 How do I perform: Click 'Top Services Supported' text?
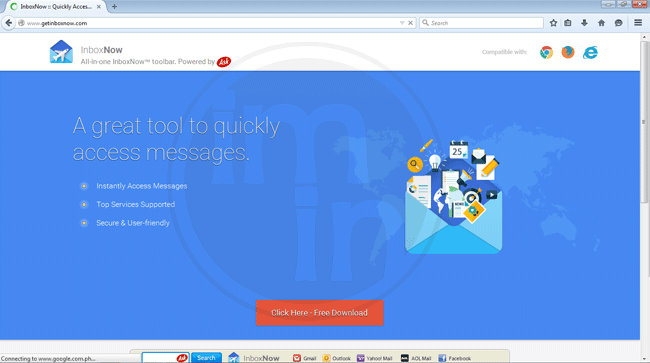136,204
